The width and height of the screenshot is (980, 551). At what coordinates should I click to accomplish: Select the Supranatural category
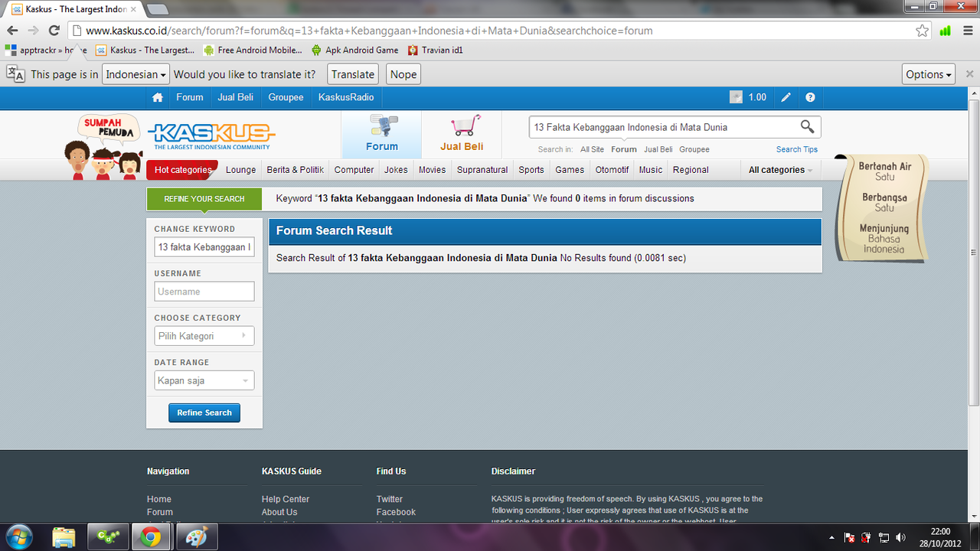point(482,170)
